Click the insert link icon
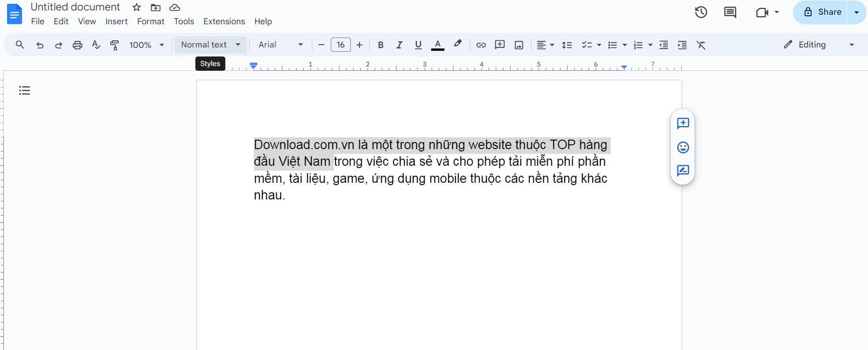Viewport: 868px width, 350px height. tap(481, 45)
